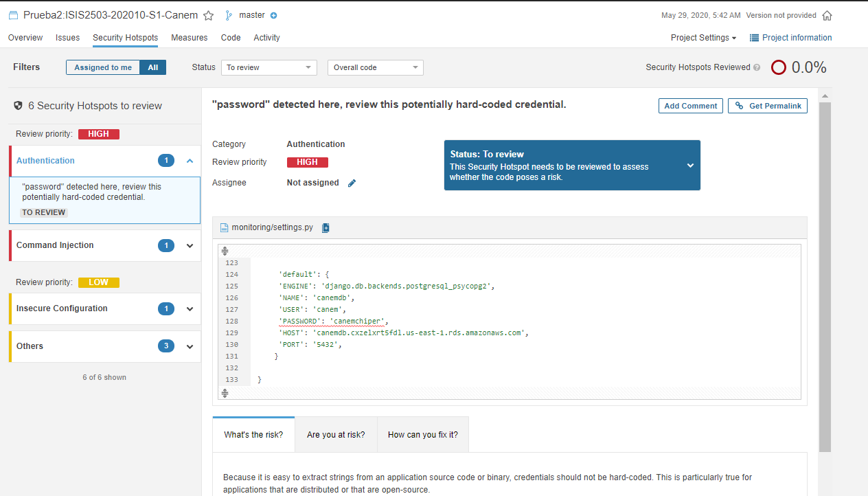Select the password hard-coded credential hotspot item

pyautogui.click(x=104, y=200)
